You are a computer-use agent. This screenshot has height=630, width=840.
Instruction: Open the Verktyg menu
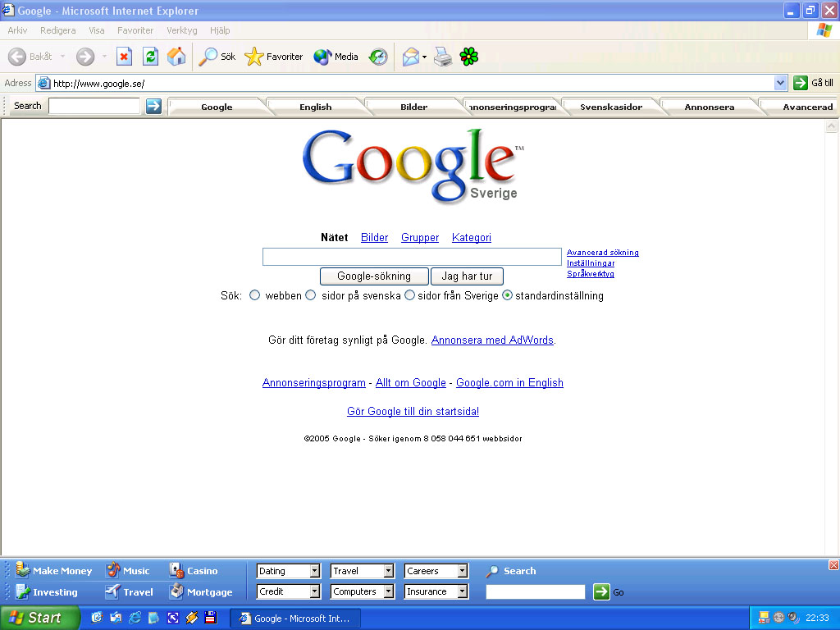[x=181, y=30]
